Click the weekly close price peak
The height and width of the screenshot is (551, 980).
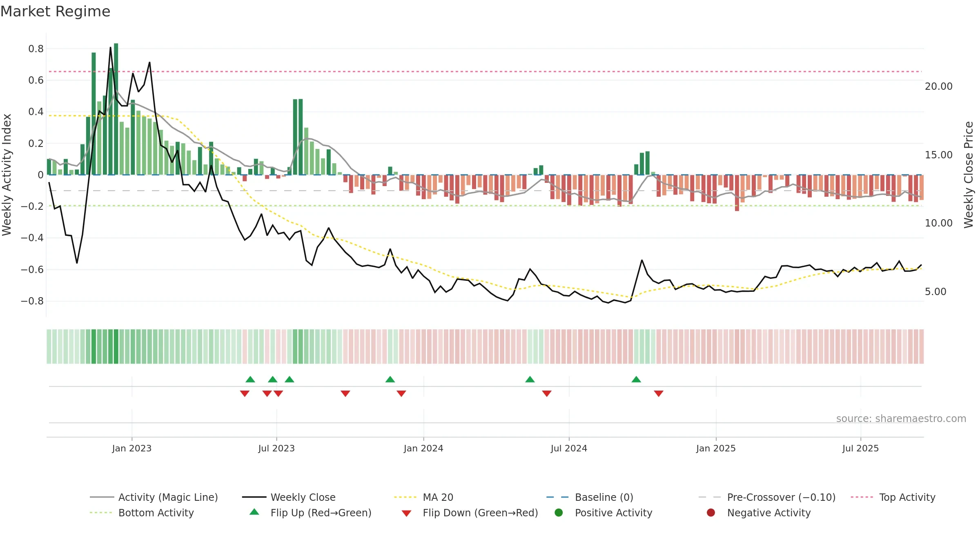tap(110, 48)
